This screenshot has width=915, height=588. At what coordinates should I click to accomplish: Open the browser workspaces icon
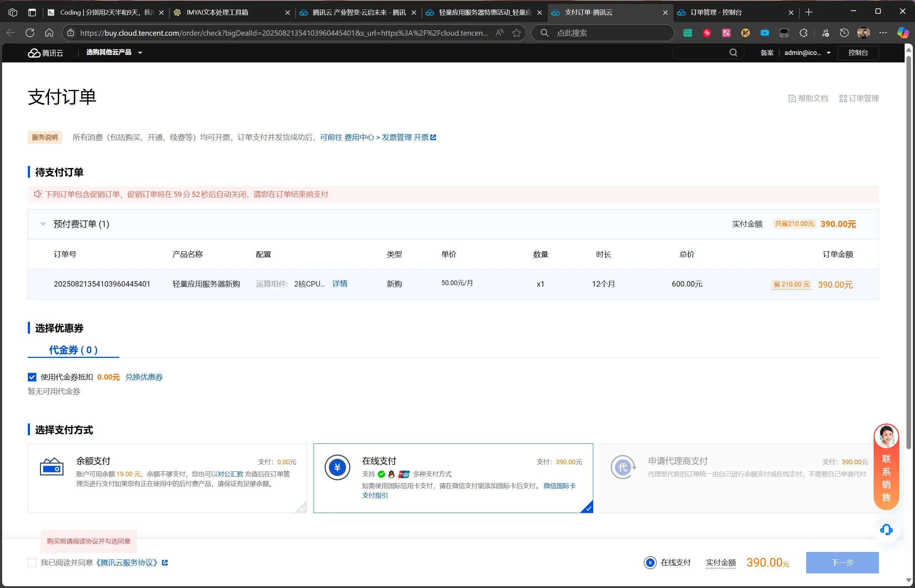tap(12, 12)
